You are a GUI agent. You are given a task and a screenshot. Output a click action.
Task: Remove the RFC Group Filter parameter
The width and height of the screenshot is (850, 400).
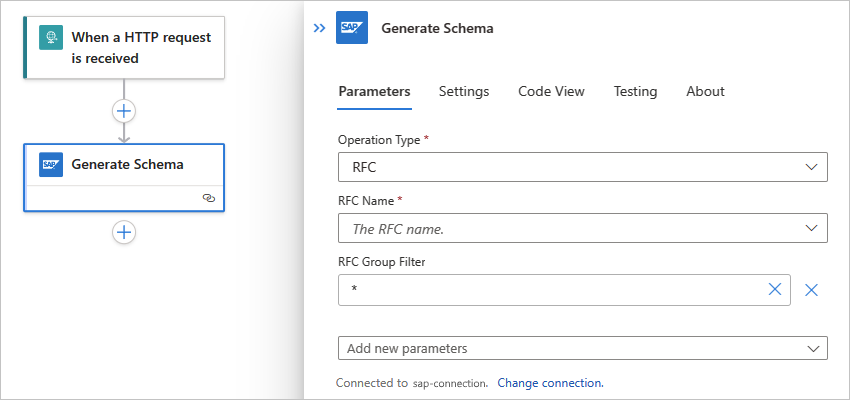812,290
